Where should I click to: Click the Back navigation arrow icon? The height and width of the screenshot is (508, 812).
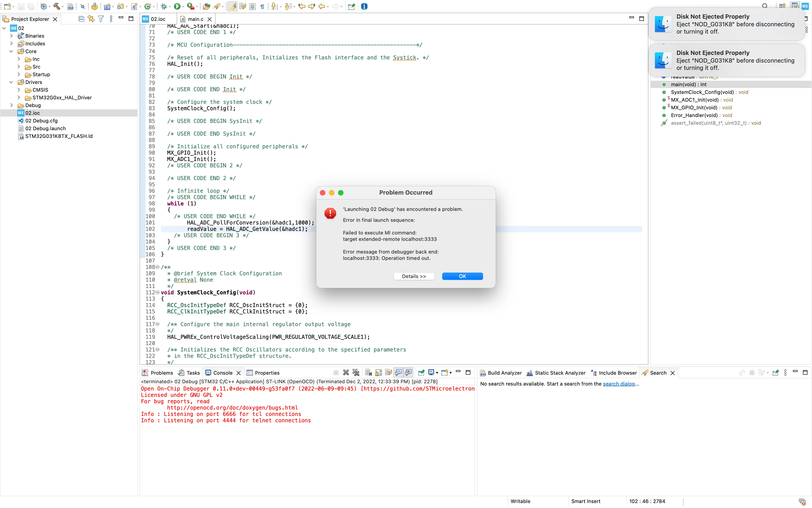[321, 6]
